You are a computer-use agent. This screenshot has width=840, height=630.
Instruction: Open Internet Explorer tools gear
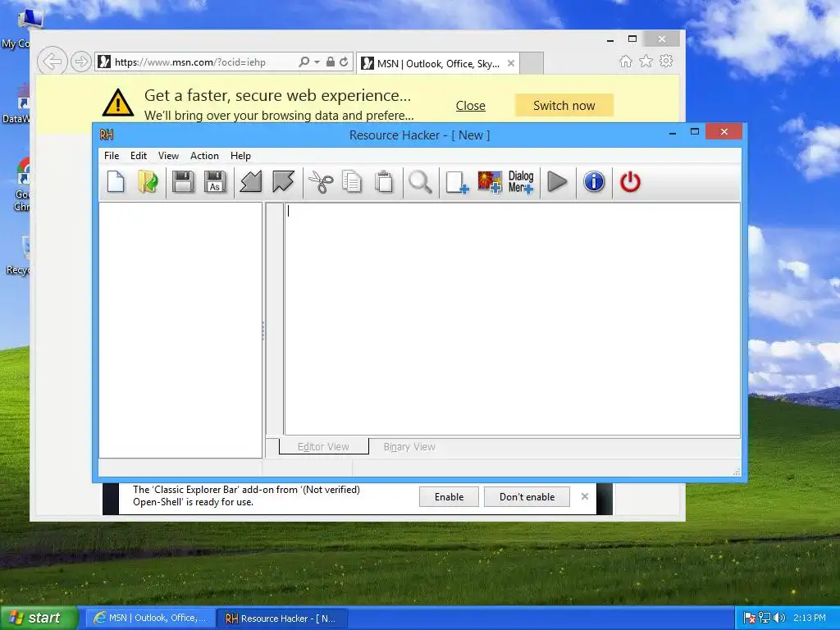666,61
